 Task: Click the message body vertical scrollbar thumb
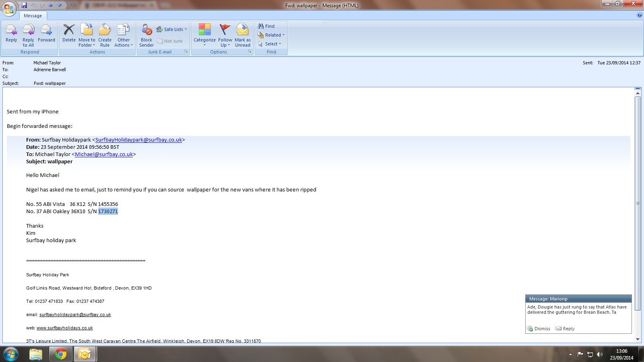pyautogui.click(x=638, y=203)
